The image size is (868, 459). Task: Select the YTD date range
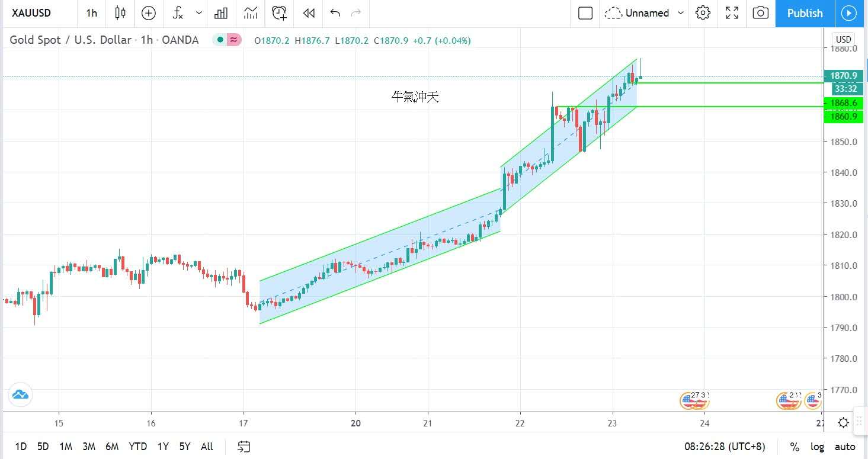(x=137, y=447)
